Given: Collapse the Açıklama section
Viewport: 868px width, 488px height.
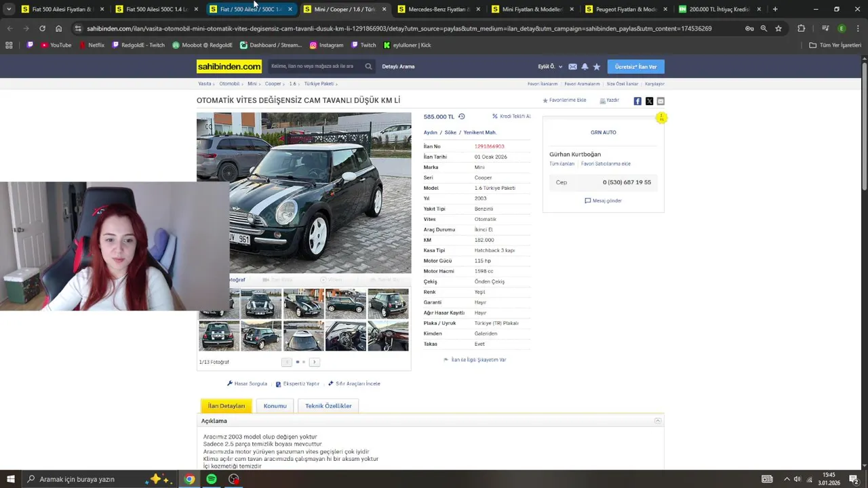Looking at the screenshot, I should pos(657,421).
